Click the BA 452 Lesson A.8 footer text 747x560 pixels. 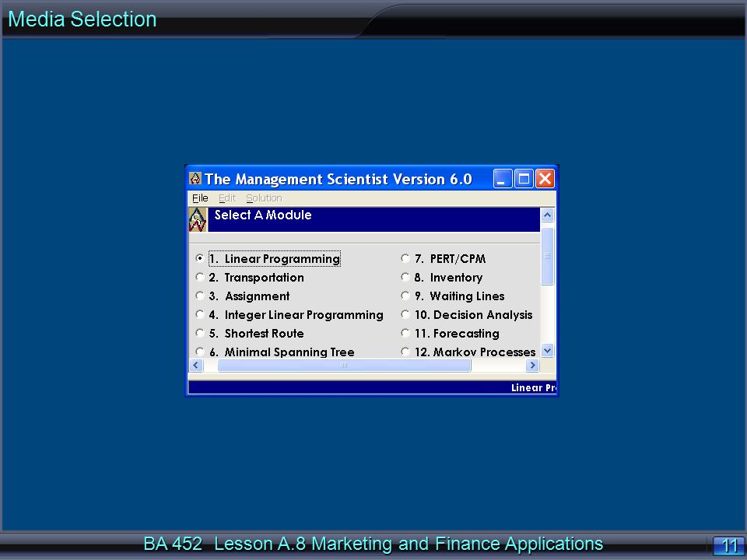pyautogui.click(x=373, y=544)
